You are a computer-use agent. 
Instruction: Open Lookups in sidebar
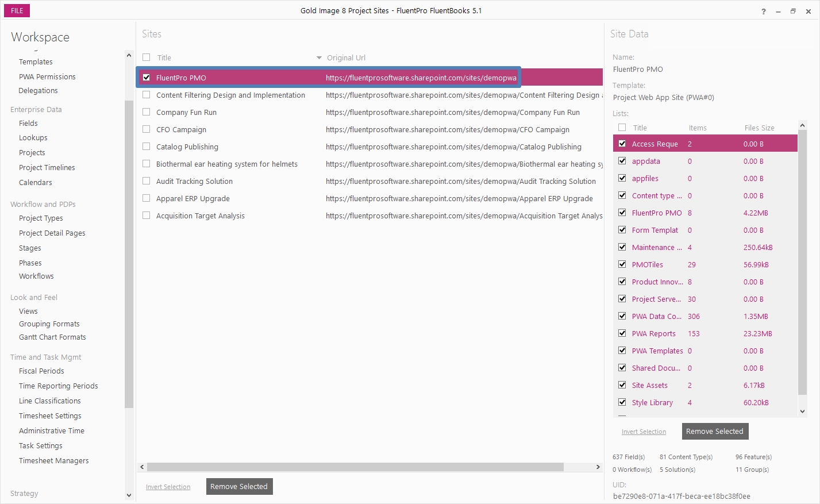click(x=33, y=138)
